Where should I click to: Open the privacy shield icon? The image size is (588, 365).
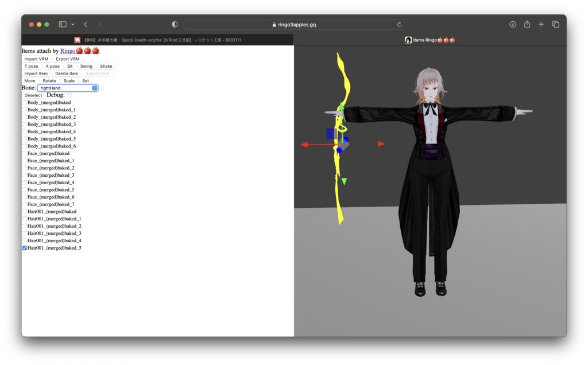[x=175, y=24]
